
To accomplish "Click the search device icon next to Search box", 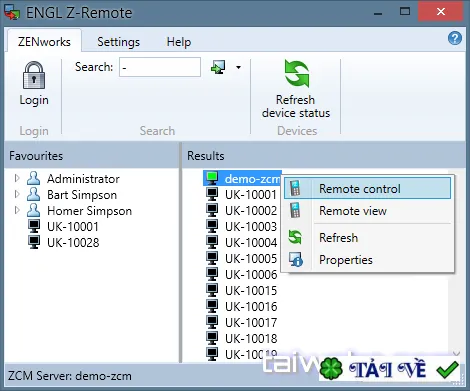I will [x=218, y=67].
